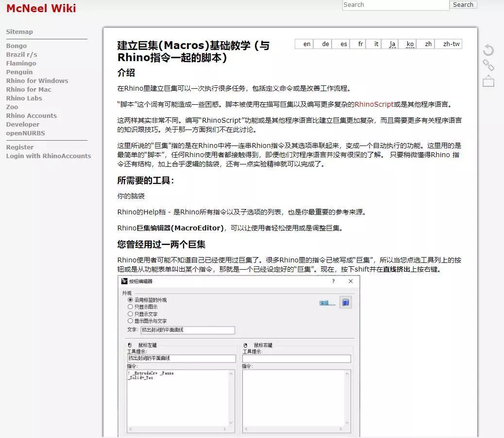504x438 pixels.
Task: Click the 鼠标左键 工具提示 field
Action: (182, 358)
